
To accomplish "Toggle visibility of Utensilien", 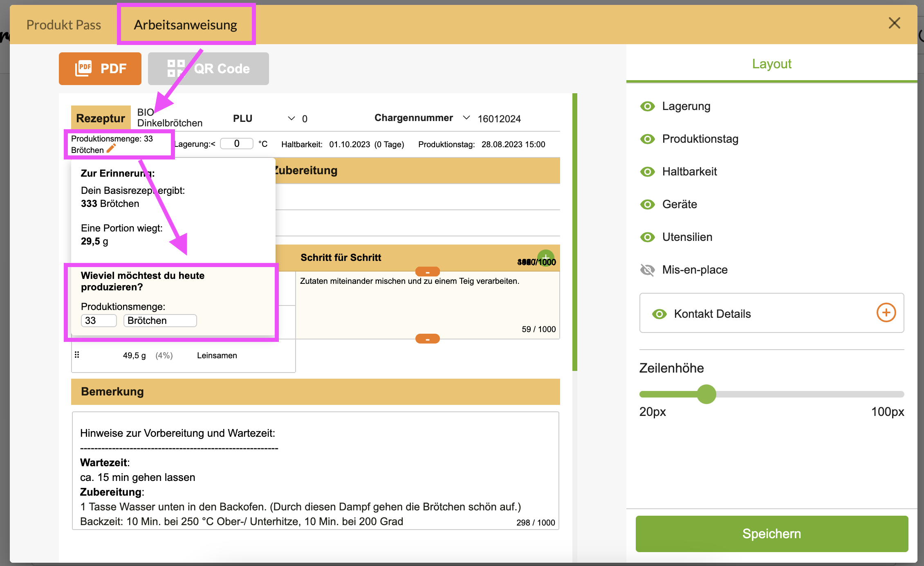I will pyautogui.click(x=647, y=237).
